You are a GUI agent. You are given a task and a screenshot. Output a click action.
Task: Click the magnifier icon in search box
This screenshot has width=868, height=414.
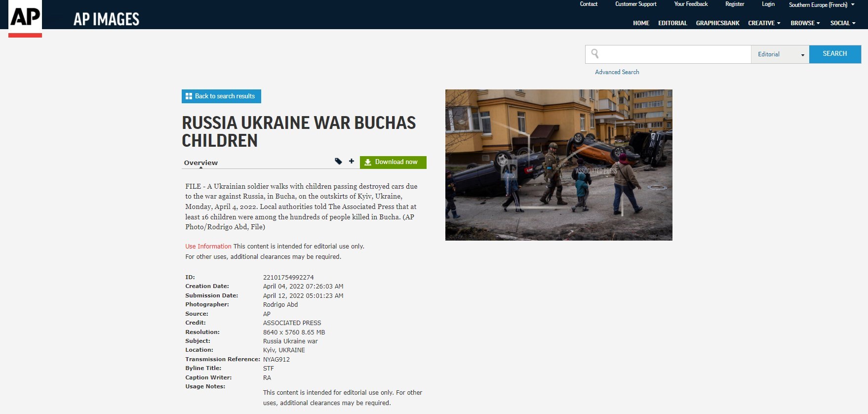point(595,53)
